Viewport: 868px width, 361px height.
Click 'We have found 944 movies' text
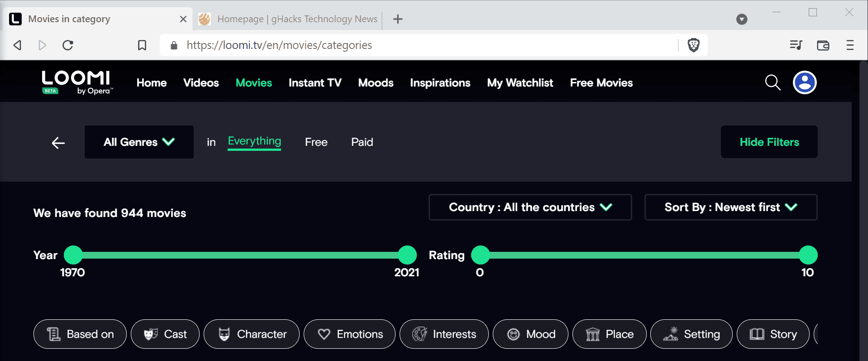click(110, 213)
